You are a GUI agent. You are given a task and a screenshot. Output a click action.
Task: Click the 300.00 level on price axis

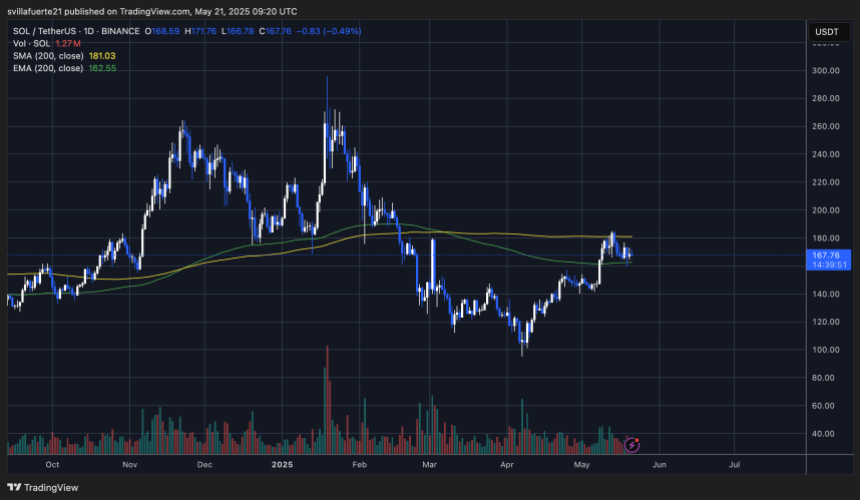pos(825,71)
